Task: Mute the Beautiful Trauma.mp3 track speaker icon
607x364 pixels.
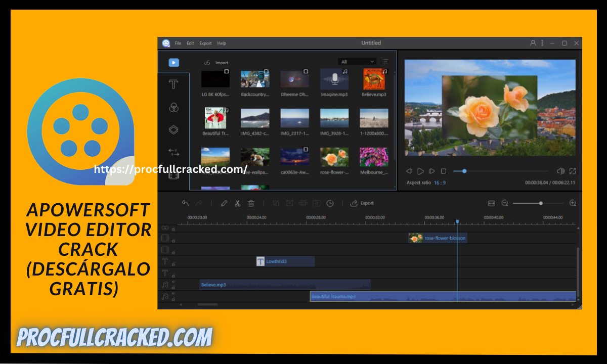Action: (173, 292)
